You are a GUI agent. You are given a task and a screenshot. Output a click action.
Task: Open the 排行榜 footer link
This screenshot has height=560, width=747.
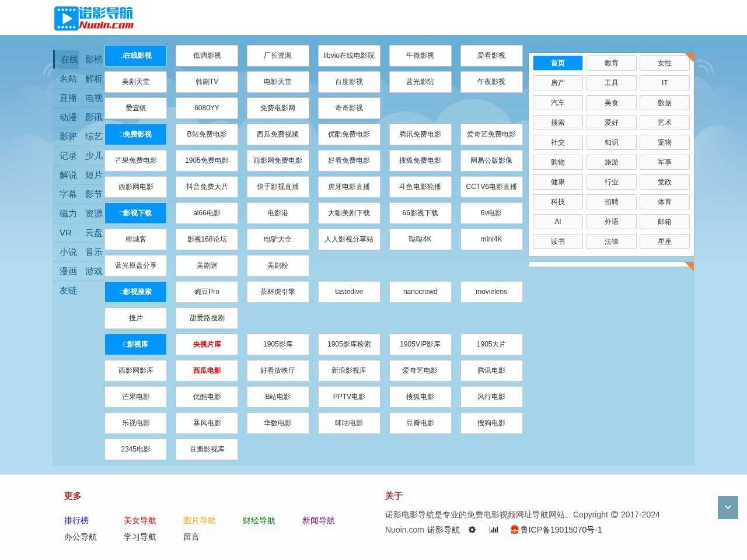click(x=76, y=520)
